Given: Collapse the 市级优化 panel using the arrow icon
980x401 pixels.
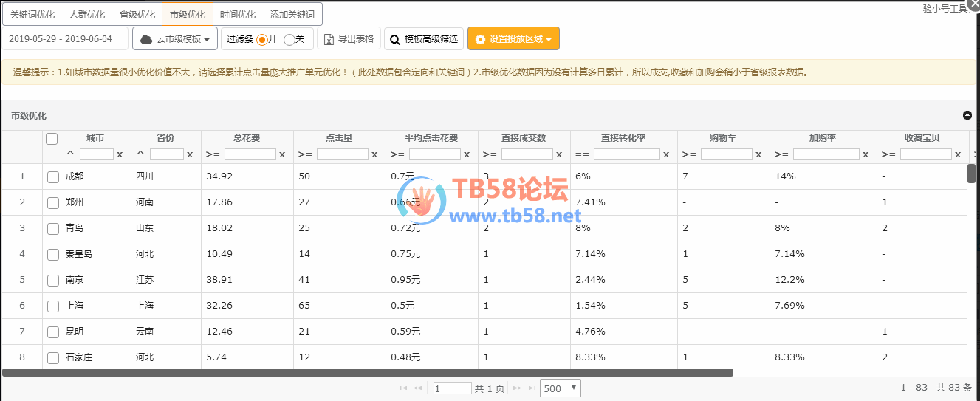Looking at the screenshot, I should (967, 115).
